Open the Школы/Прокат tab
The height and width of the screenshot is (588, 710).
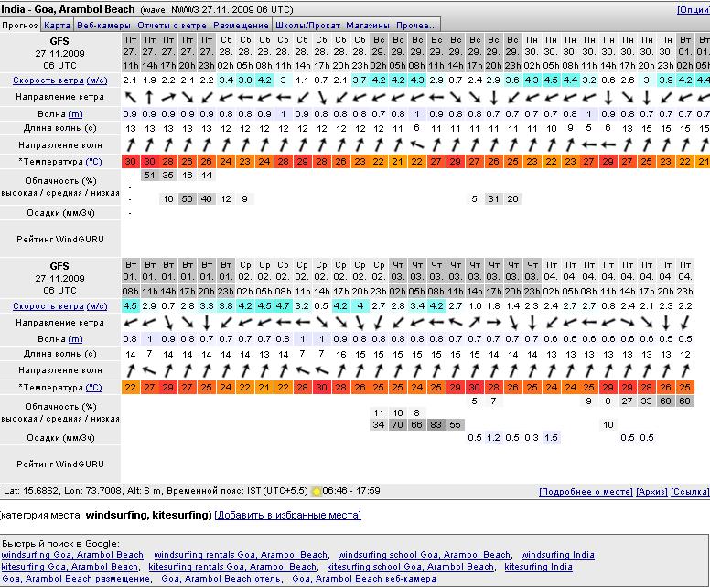coord(307,25)
